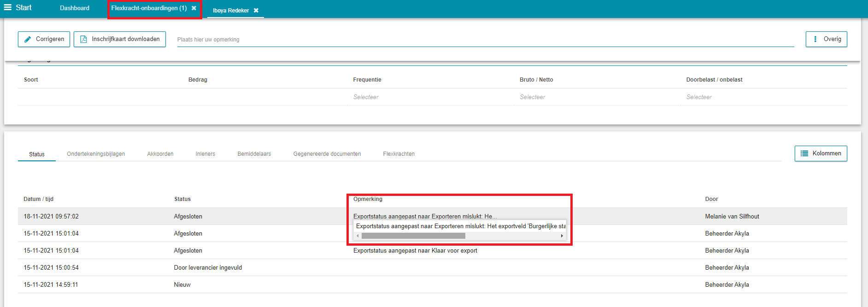Click the Corrigeren pencil icon

click(x=28, y=39)
